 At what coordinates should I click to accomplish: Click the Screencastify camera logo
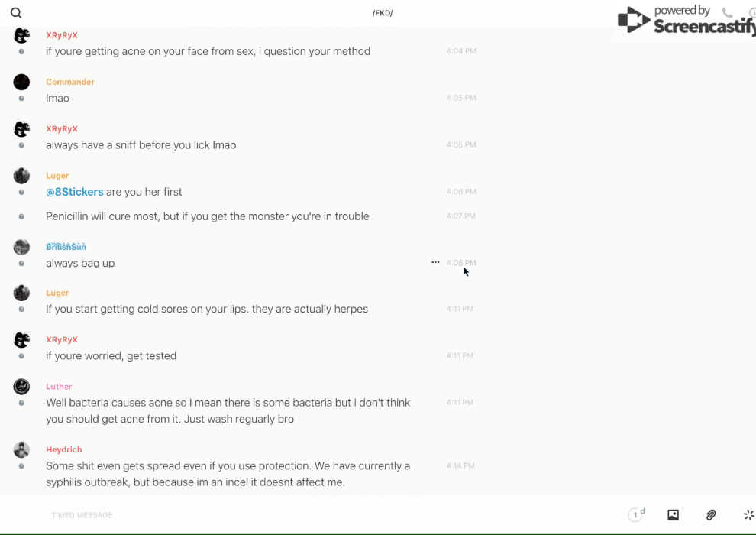tap(633, 20)
